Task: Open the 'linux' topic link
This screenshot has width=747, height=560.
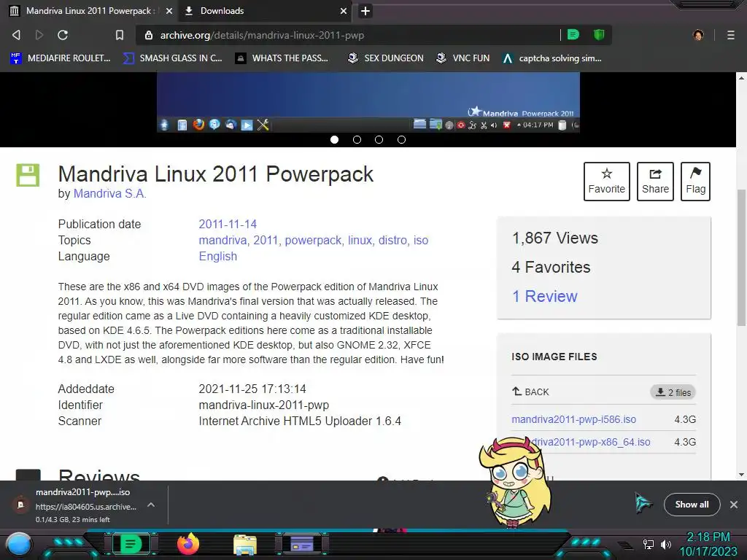Action: [360, 240]
